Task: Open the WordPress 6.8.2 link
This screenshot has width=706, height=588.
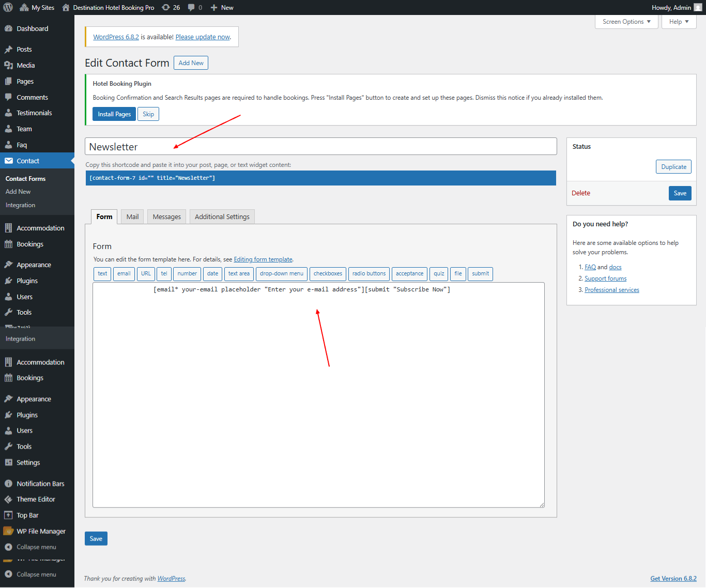Action: [x=116, y=37]
